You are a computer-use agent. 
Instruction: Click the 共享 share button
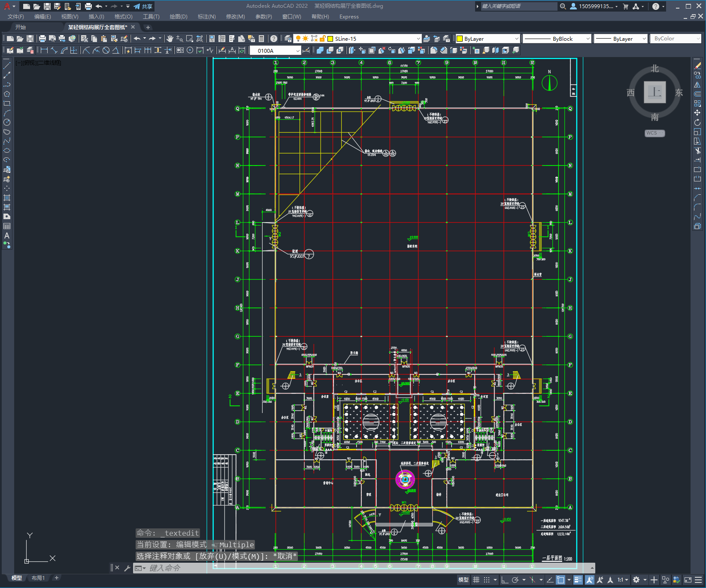coord(143,6)
